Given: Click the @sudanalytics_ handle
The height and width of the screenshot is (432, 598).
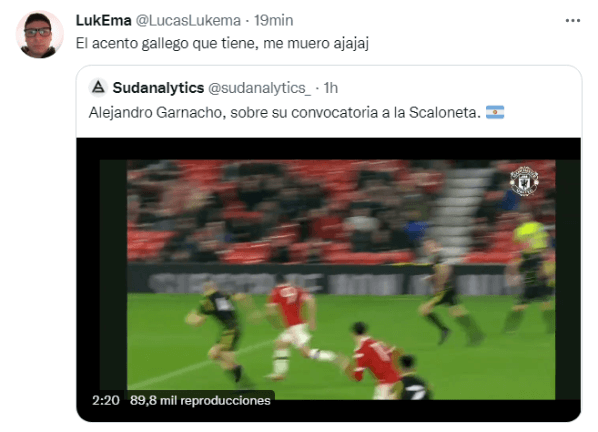Looking at the screenshot, I should (x=260, y=88).
